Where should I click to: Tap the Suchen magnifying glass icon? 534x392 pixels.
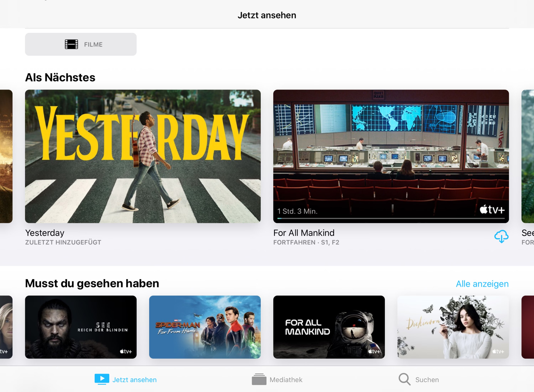click(x=404, y=379)
